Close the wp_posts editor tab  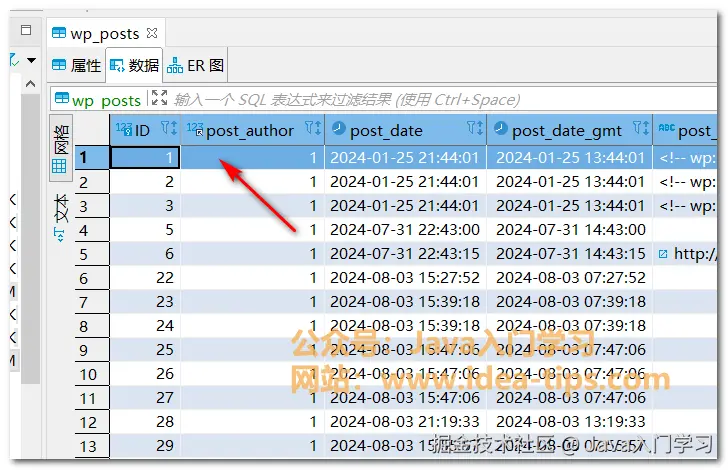152,33
